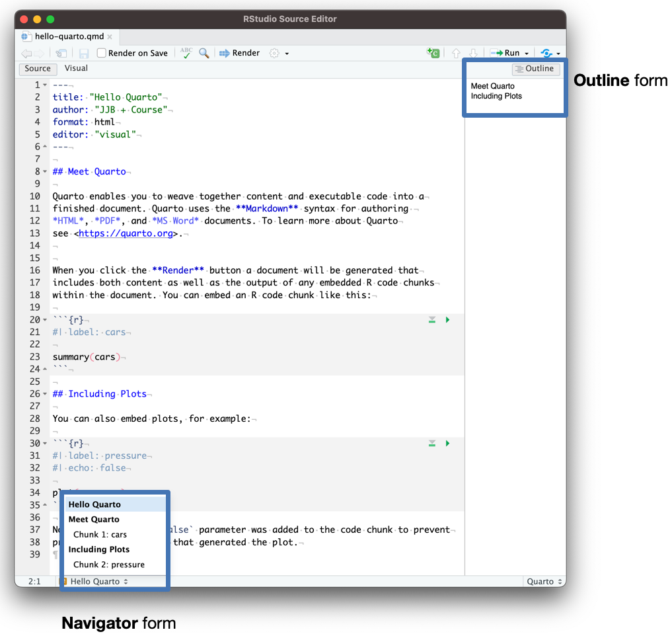Enable the Render on Save checkbox

[102, 53]
